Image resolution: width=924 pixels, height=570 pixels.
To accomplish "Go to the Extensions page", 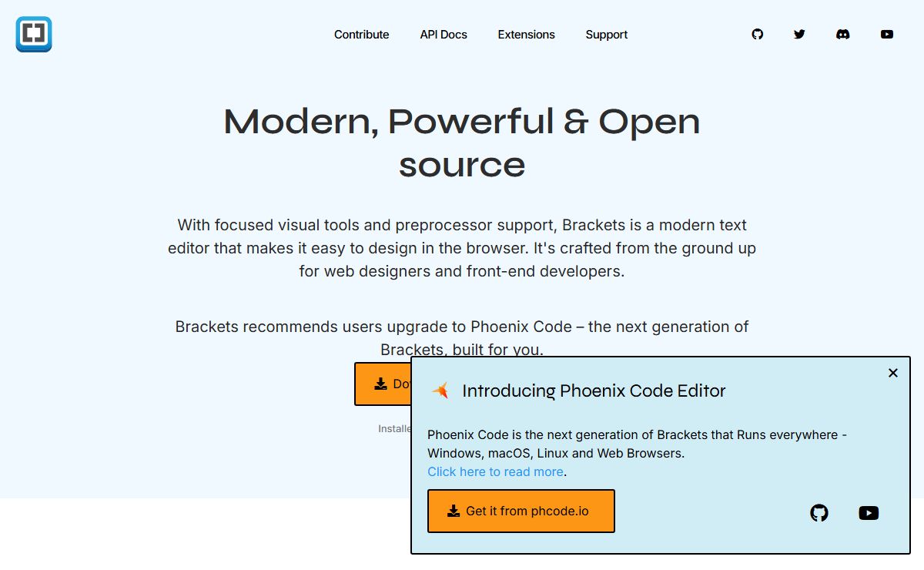I will (526, 35).
